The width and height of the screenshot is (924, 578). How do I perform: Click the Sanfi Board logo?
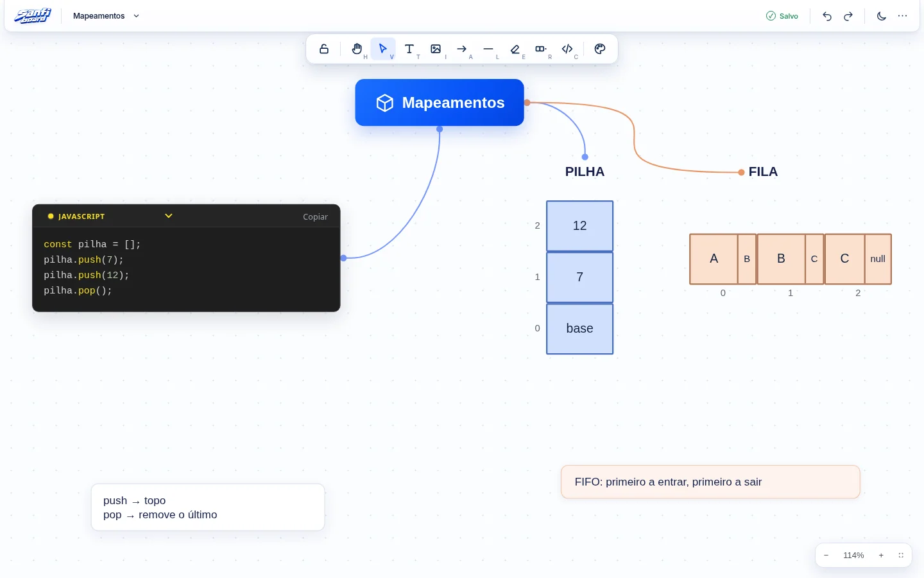pyautogui.click(x=33, y=15)
